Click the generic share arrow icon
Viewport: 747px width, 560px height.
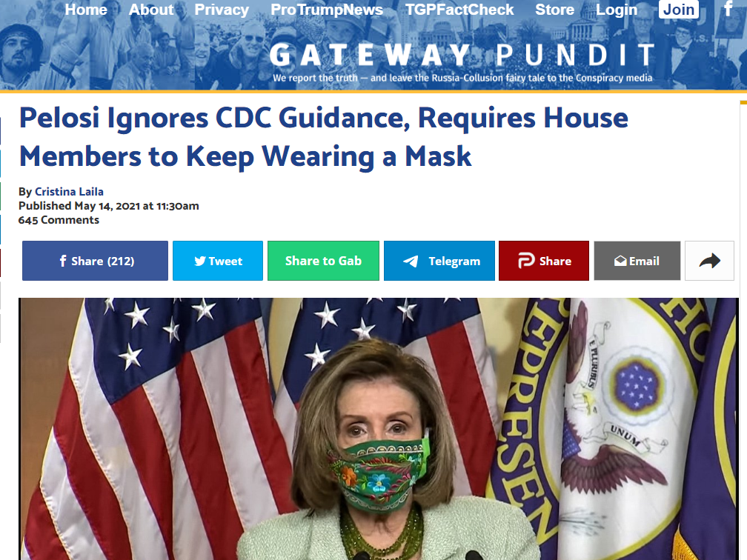point(709,261)
